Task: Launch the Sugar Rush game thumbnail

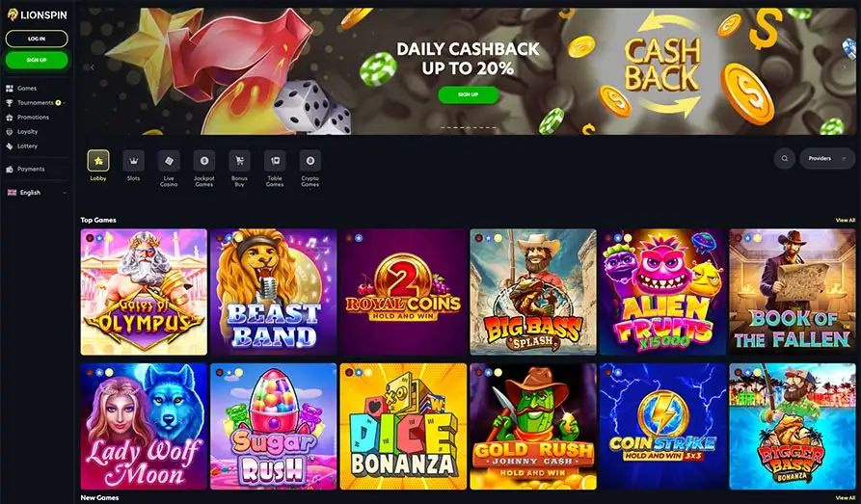Action: tap(274, 426)
